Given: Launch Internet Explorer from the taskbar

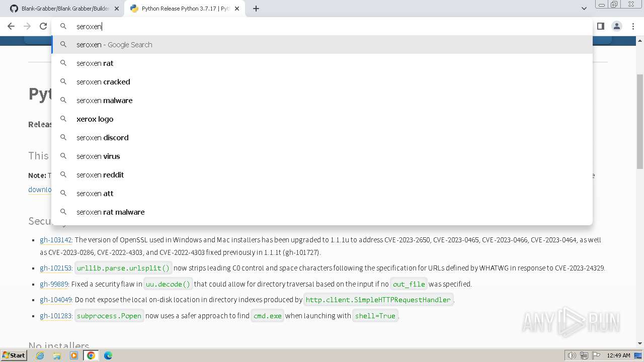Looking at the screenshot, I should tap(40, 355).
